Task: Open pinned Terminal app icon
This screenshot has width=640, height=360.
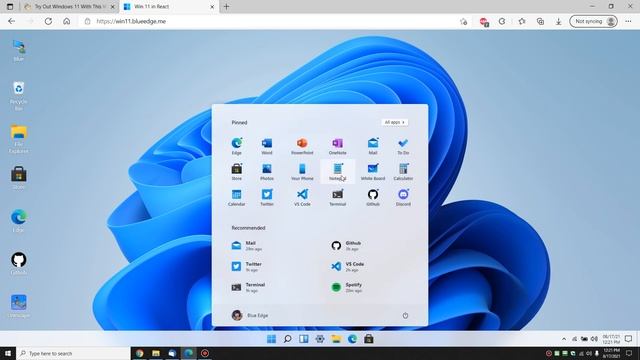Action: pyautogui.click(x=338, y=198)
